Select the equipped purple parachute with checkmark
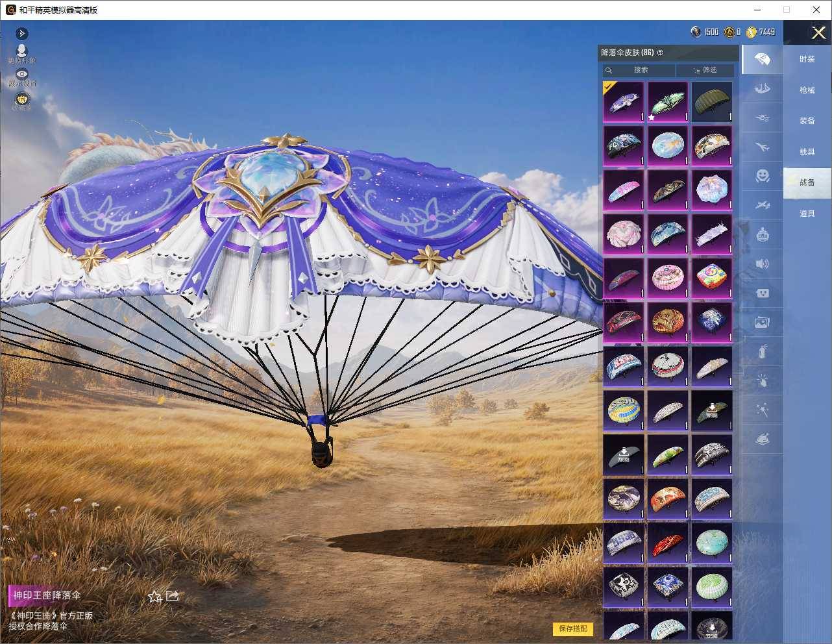 [624, 102]
